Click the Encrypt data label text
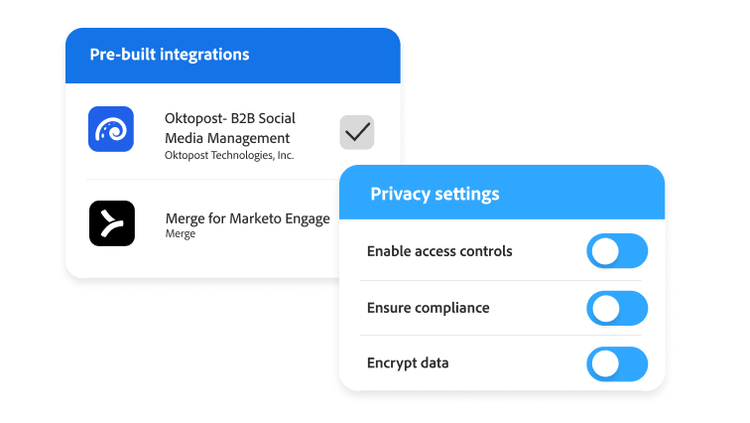Screen dimensions: 750x423 407,363
